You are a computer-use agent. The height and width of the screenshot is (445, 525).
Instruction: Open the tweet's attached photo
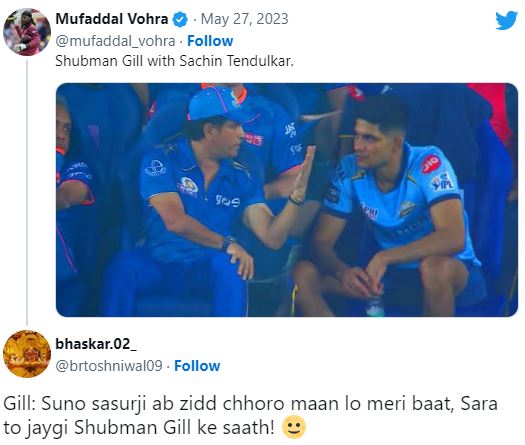287,200
